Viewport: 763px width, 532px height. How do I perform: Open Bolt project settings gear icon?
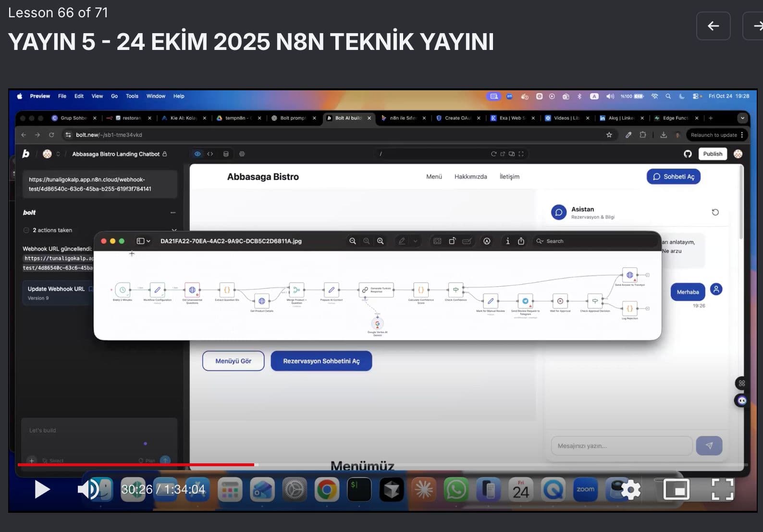pos(242,154)
